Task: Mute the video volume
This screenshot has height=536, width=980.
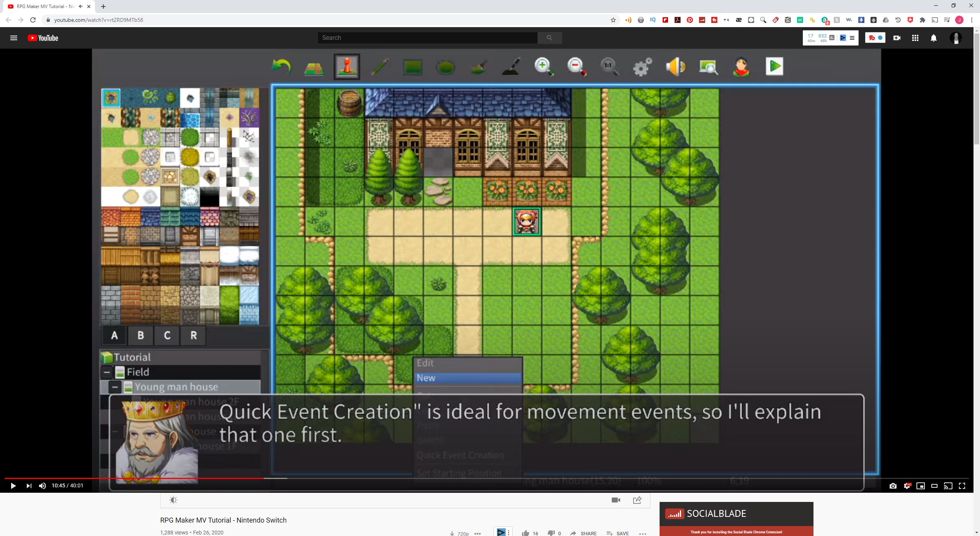Action: [42, 486]
